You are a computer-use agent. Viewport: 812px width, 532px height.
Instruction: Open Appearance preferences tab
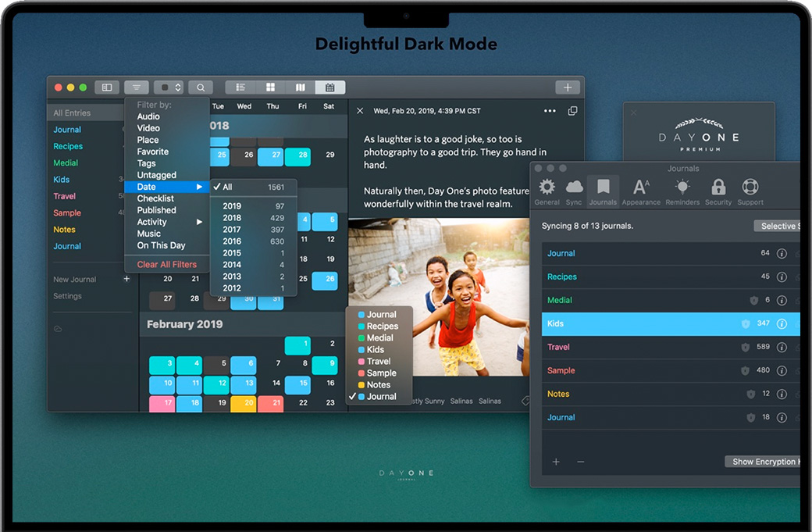[x=641, y=192]
